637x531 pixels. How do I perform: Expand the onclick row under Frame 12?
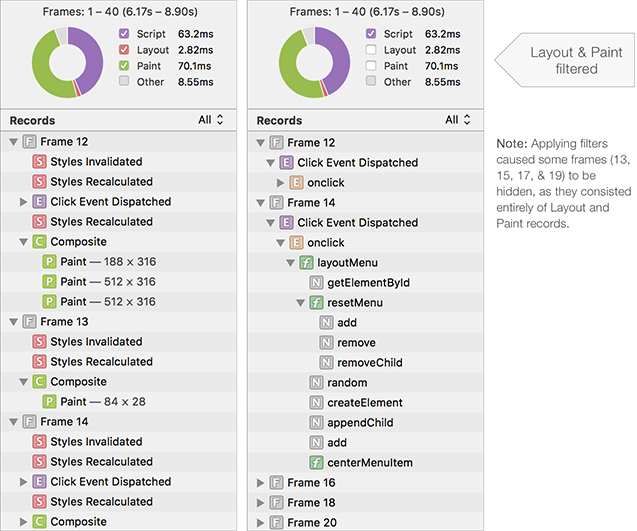coord(280,183)
